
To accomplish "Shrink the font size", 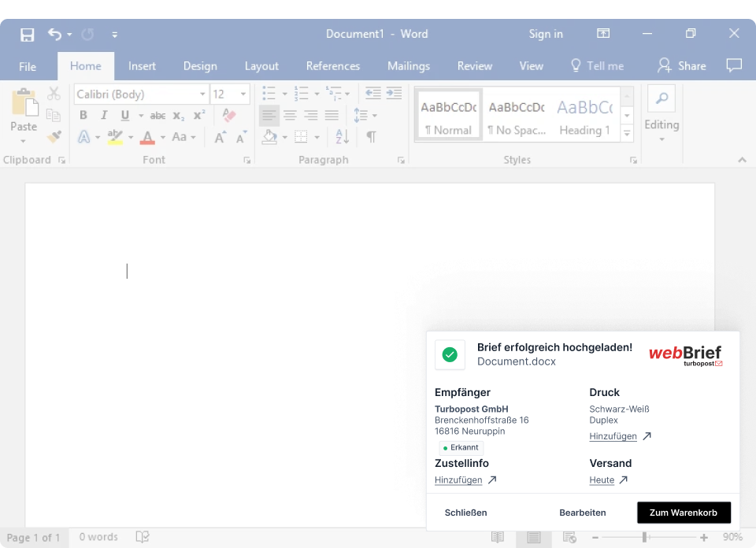I will point(241,137).
